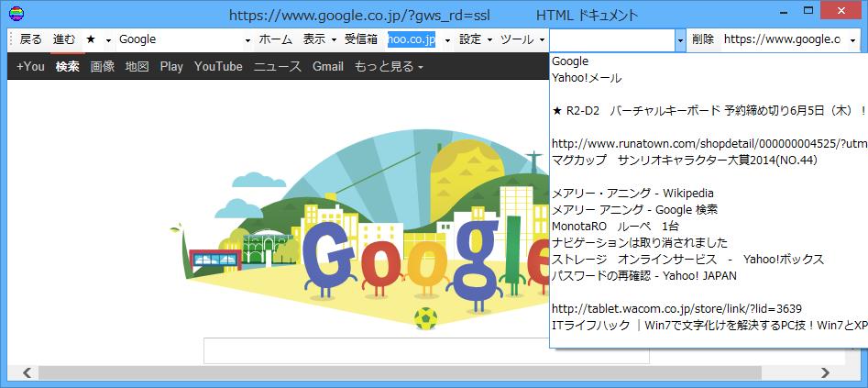868x388 pixels.
Task: Click the 進む forward button
Action: pyautogui.click(x=64, y=40)
